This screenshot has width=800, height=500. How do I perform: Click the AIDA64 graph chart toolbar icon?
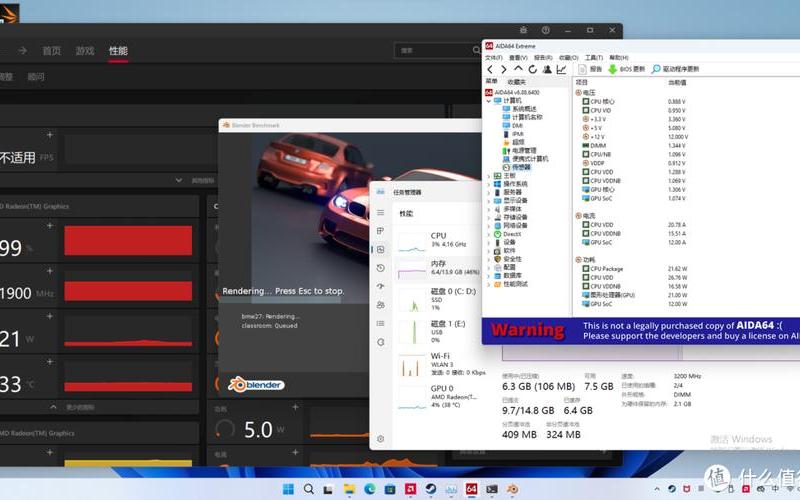click(561, 69)
